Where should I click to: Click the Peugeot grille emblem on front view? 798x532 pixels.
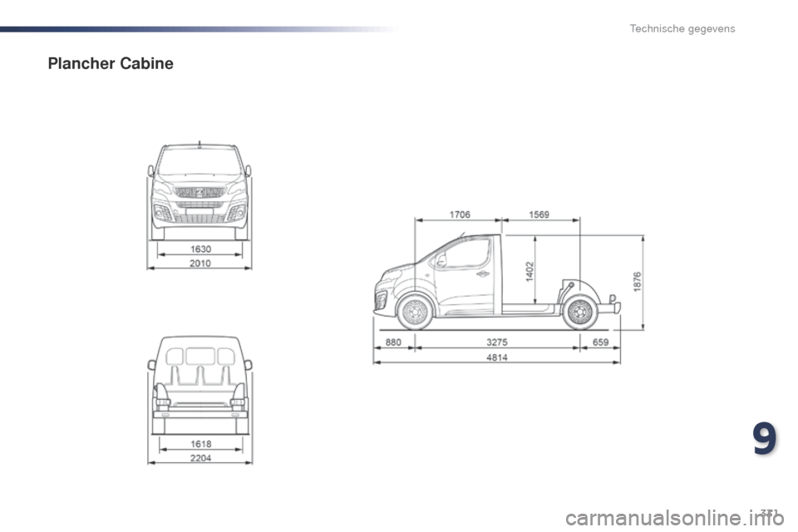199,193
